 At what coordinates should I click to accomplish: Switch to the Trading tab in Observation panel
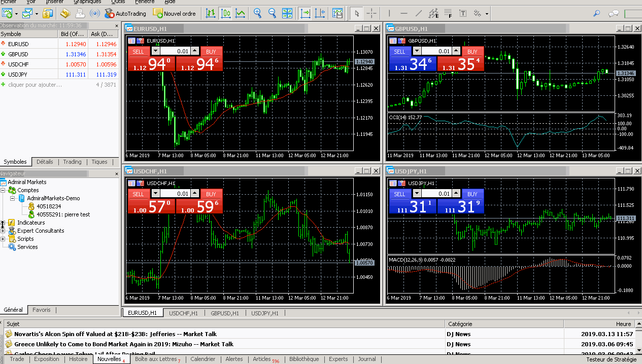[72, 162]
